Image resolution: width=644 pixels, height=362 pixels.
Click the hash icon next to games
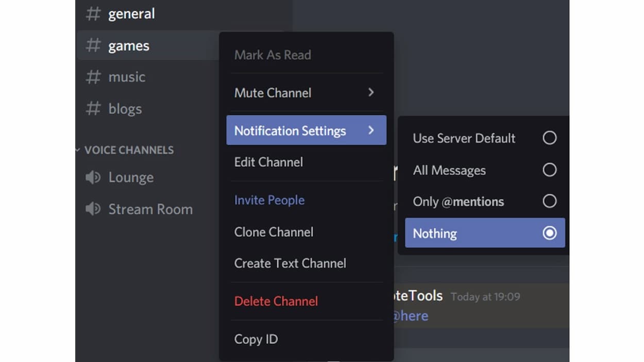coord(93,46)
